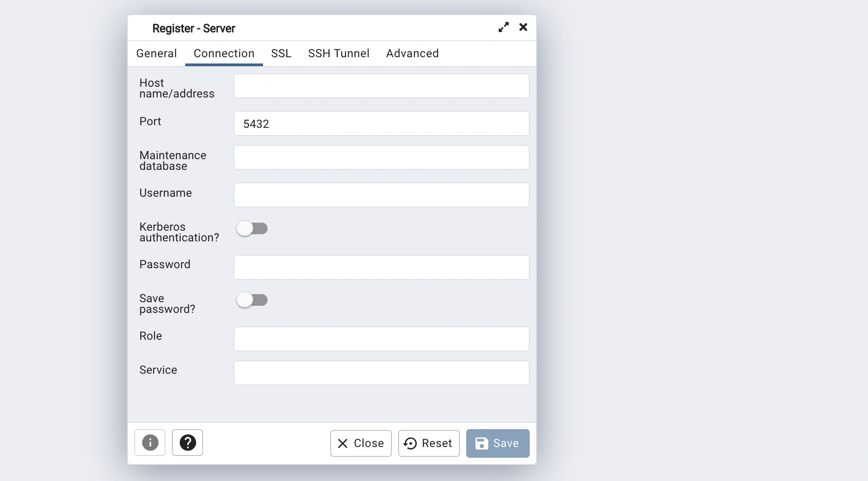Go to the SSH Tunnel tab
Image resolution: width=868 pixels, height=481 pixels.
point(339,54)
